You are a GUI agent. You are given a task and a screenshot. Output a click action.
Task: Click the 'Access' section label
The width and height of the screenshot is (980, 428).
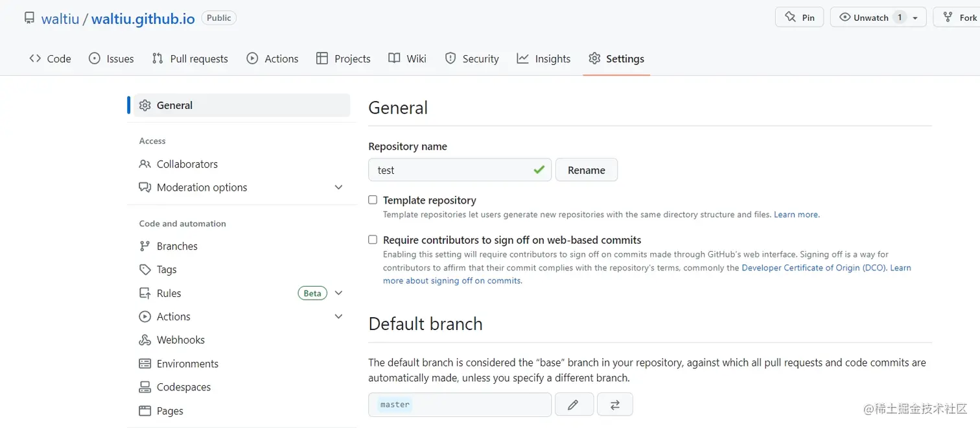[x=152, y=141]
